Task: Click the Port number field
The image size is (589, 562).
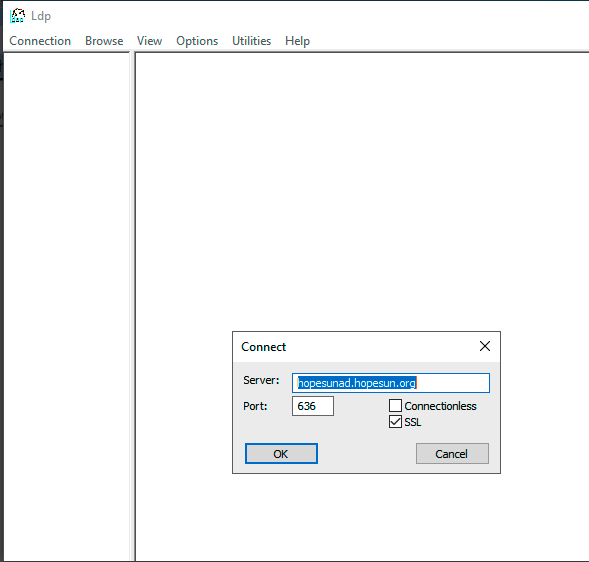Action: click(x=313, y=406)
